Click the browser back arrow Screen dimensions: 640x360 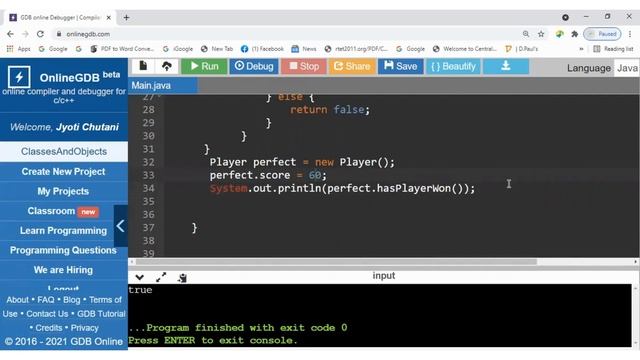(10, 34)
